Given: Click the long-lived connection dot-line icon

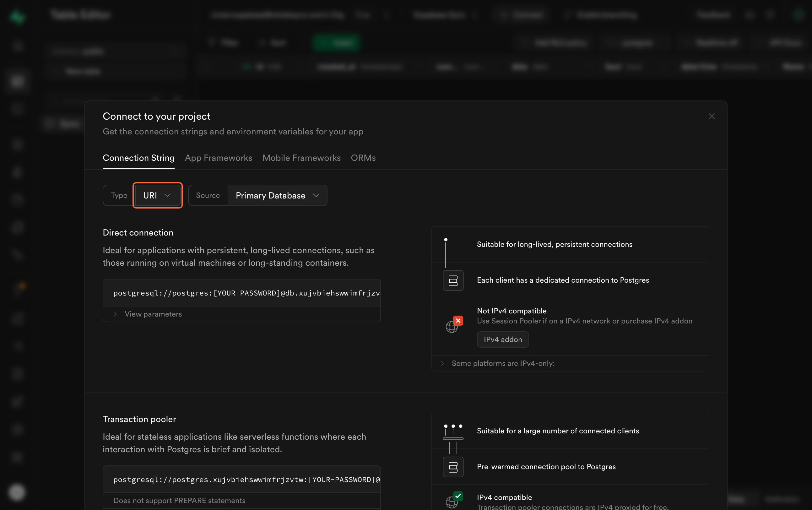Looking at the screenshot, I should point(446,251).
